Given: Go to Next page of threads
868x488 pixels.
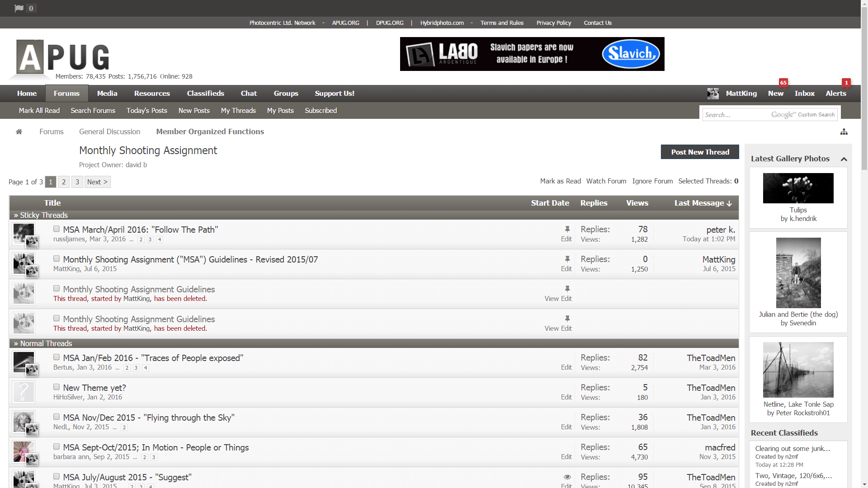Looking at the screenshot, I should 97,182.
